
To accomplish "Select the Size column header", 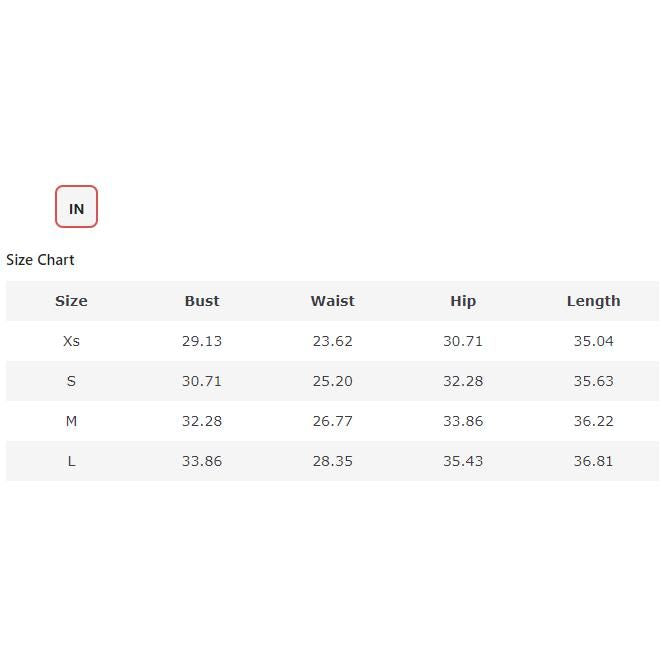I will [x=71, y=301].
